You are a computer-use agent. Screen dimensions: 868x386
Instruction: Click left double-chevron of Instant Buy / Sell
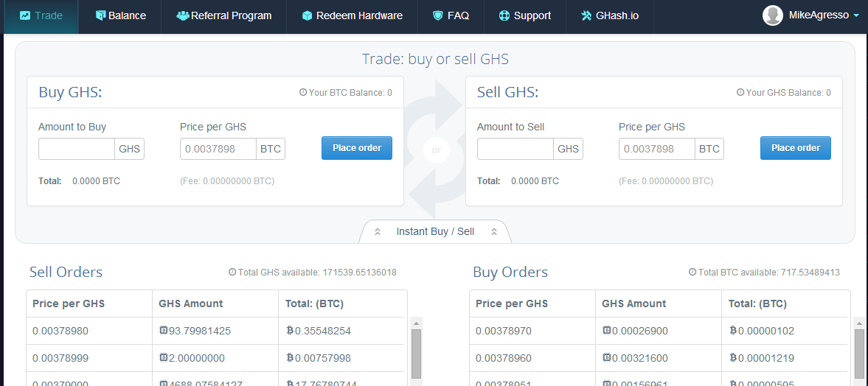pos(378,232)
